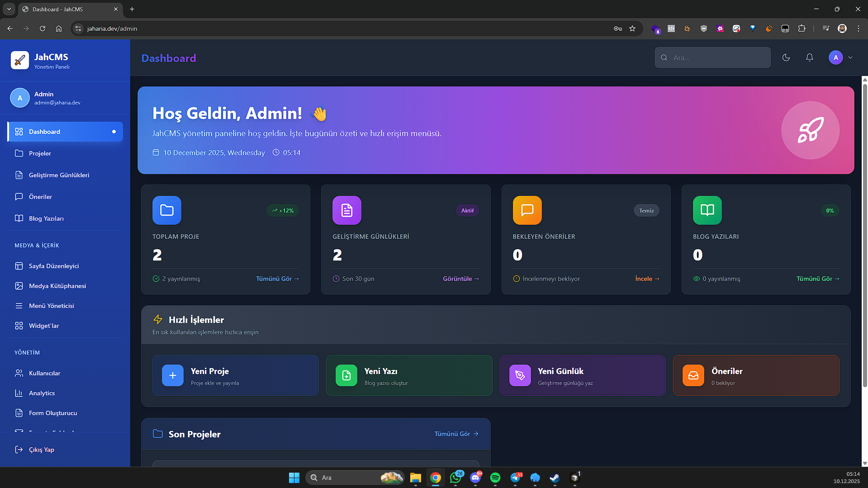
Task: View Analytics from the sidebar
Action: pyautogui.click(x=41, y=393)
